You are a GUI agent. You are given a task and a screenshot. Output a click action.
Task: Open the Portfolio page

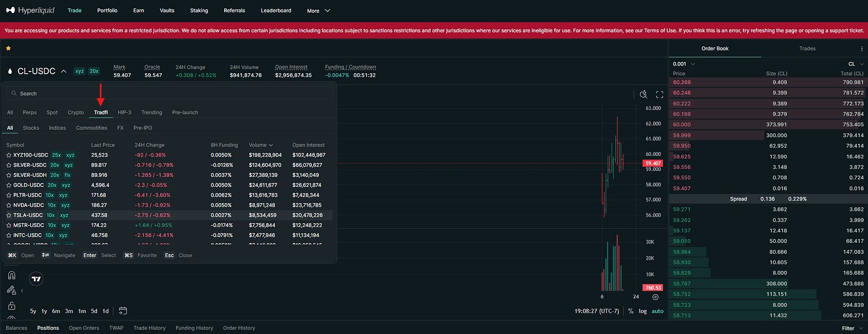tap(107, 11)
